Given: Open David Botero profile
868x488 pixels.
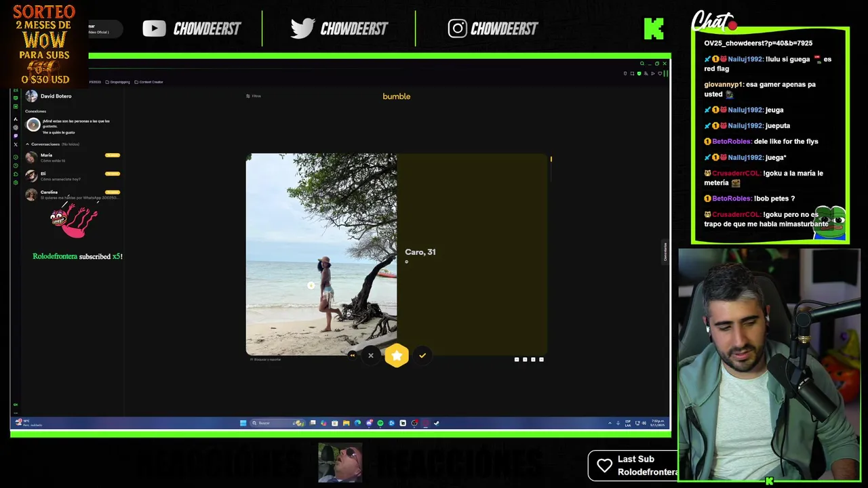Looking at the screenshot, I should 49,96.
